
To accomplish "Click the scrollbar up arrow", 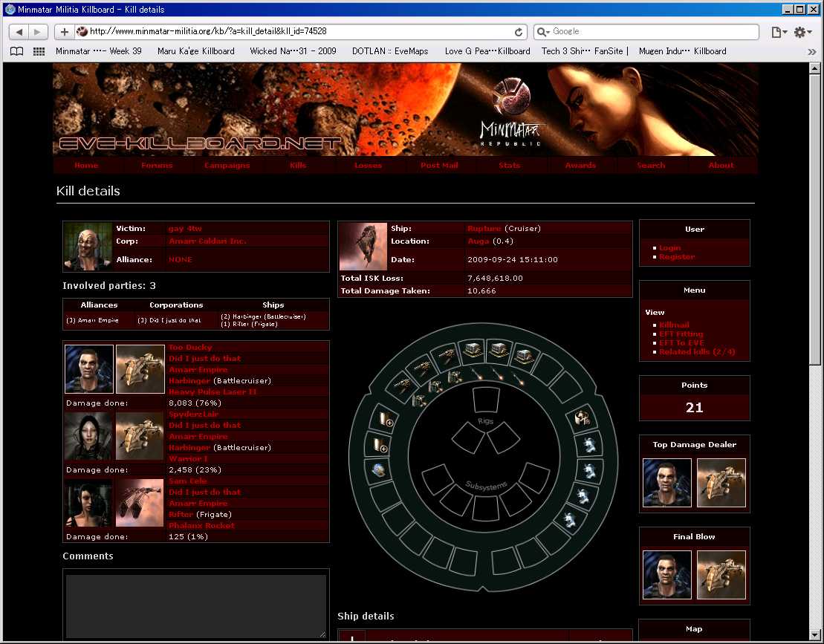I will [814, 68].
